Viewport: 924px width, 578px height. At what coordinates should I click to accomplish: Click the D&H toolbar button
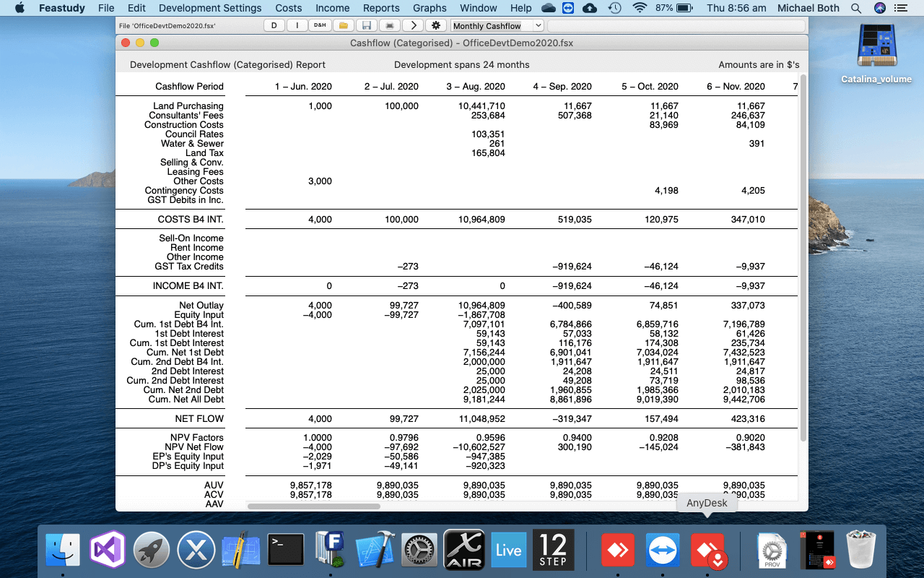click(x=319, y=26)
